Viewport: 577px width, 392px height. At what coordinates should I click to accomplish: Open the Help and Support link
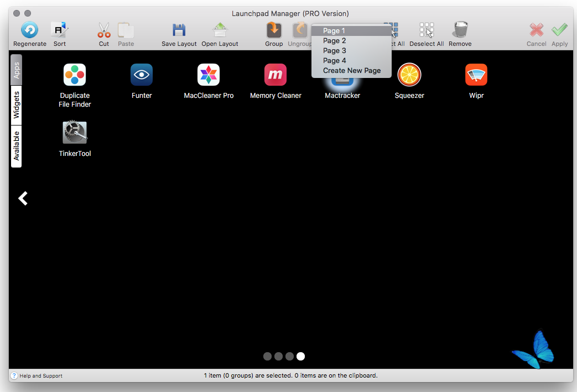pyautogui.click(x=41, y=376)
